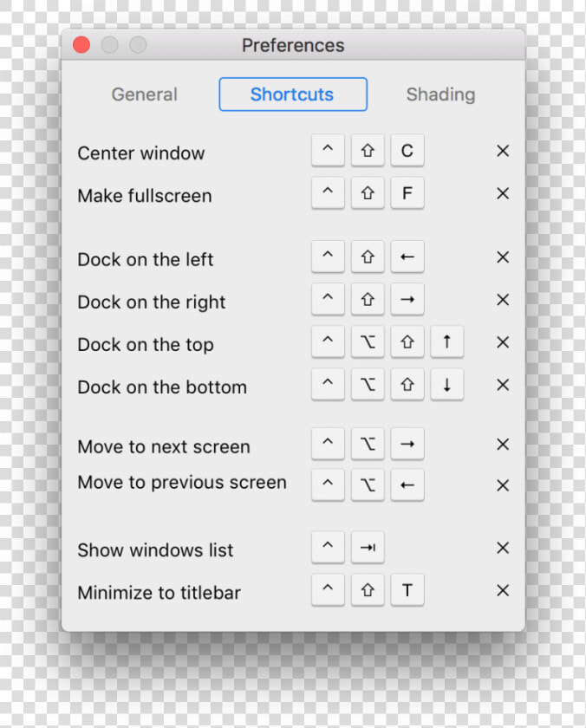Screen dimensions: 586x728
Task: Click the tab key in Show windows list
Action: coord(368,548)
